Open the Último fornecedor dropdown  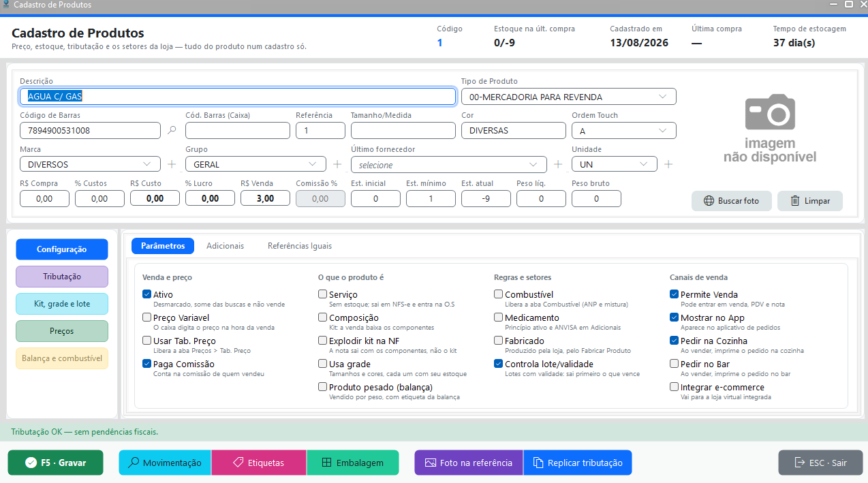449,165
